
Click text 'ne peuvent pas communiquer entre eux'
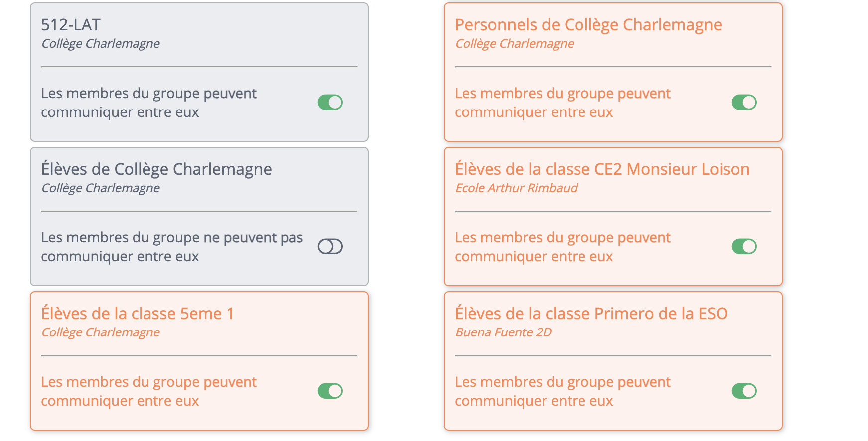(172, 247)
